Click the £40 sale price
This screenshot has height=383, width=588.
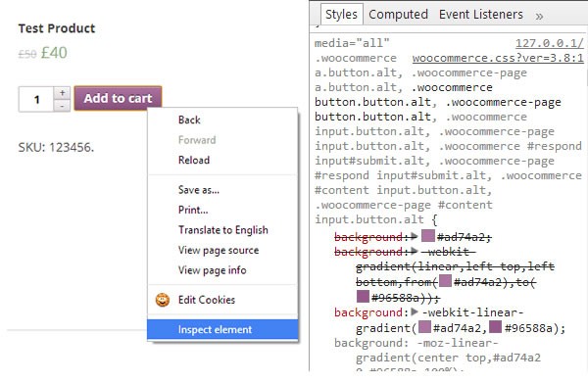(54, 53)
